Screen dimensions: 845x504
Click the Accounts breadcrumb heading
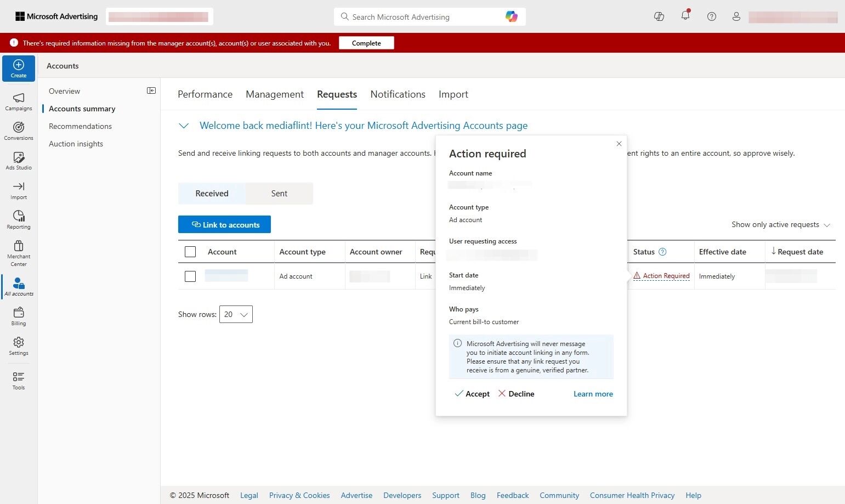click(63, 66)
